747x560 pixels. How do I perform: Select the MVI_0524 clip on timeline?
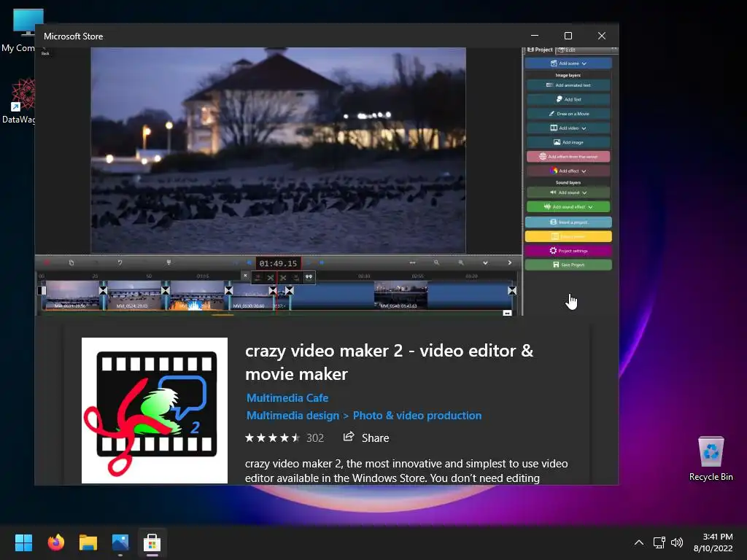pos(135,295)
